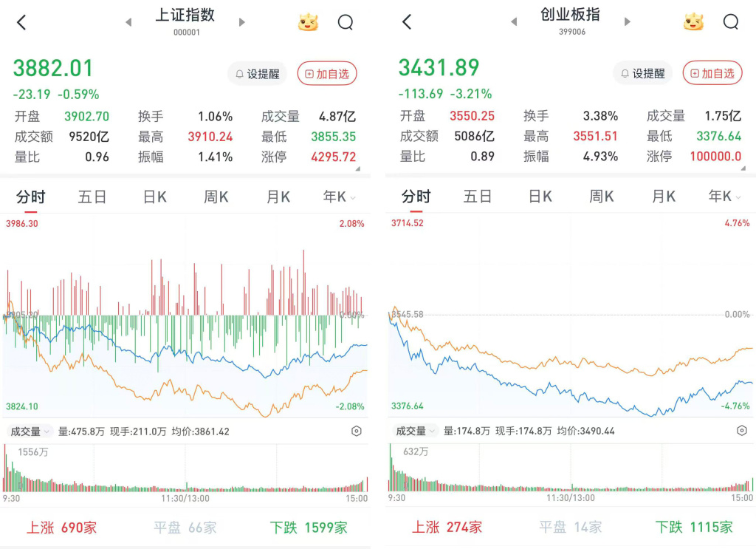Add 上证指数 to watchlist with 加自选
Viewport: 756px width, 549px height.
pyautogui.click(x=327, y=74)
